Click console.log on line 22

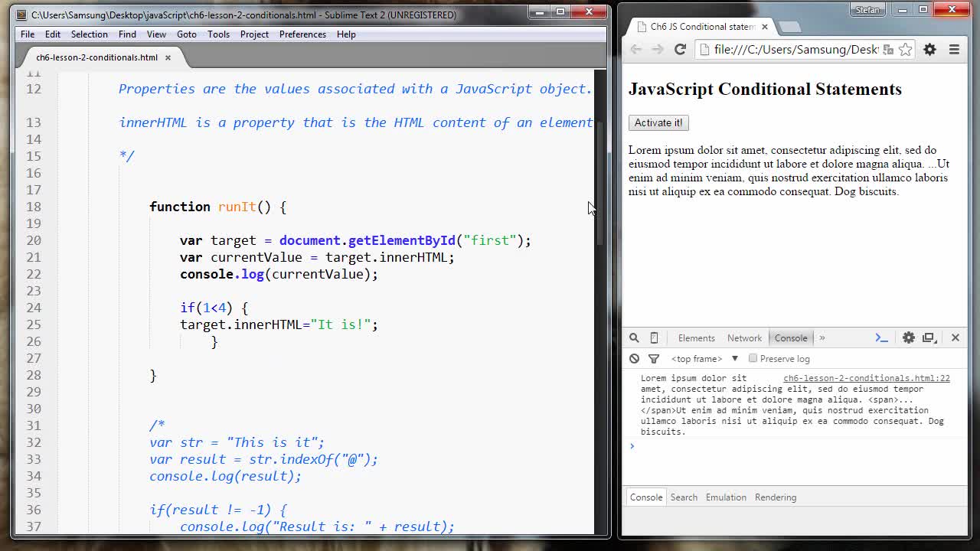(222, 274)
